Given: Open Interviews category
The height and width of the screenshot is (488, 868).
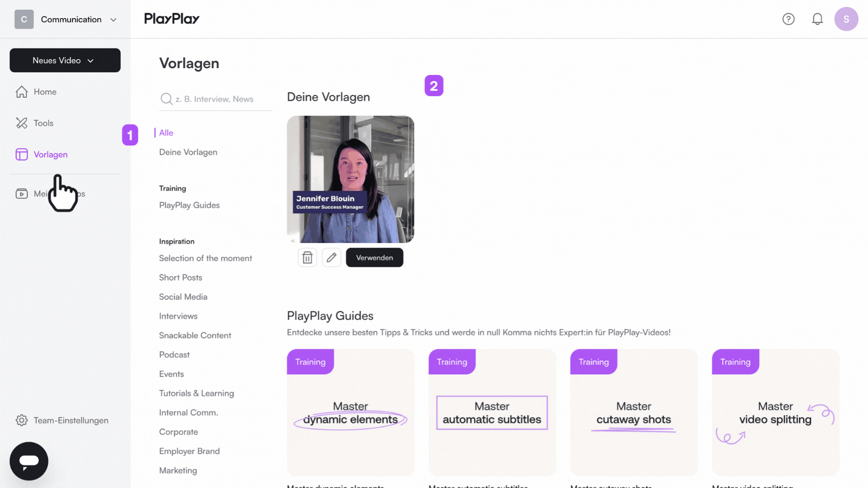Looking at the screenshot, I should coord(178,316).
